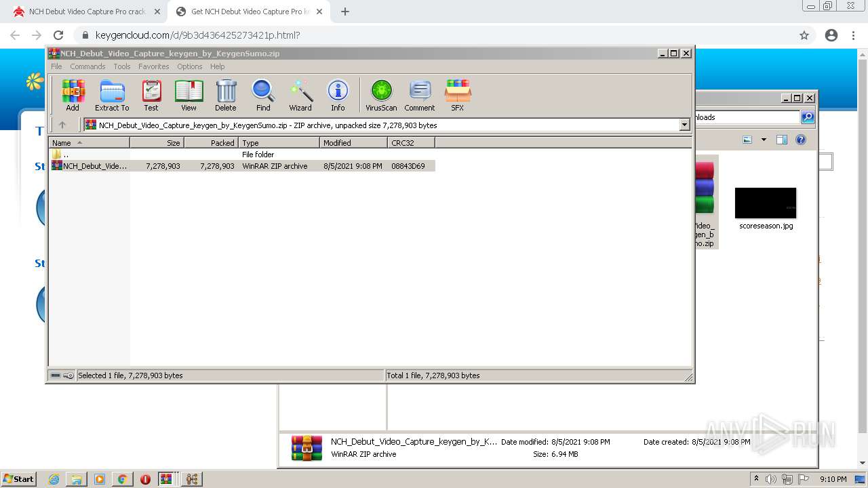Click the View file icon
Screen dimensions: 868x488
[189, 96]
